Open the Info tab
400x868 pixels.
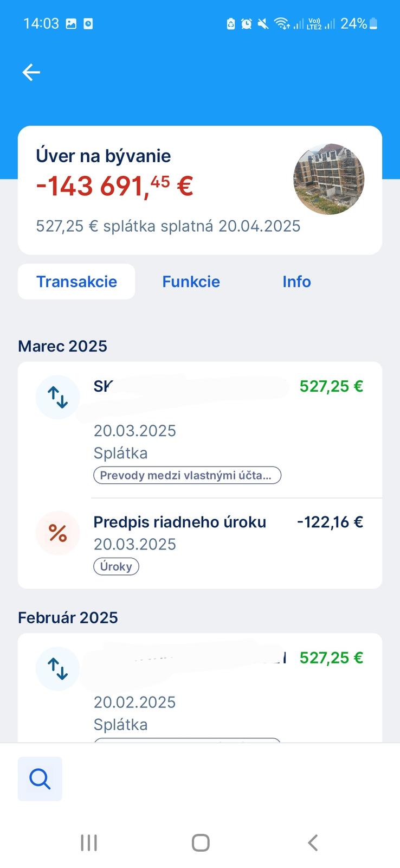[x=296, y=282]
